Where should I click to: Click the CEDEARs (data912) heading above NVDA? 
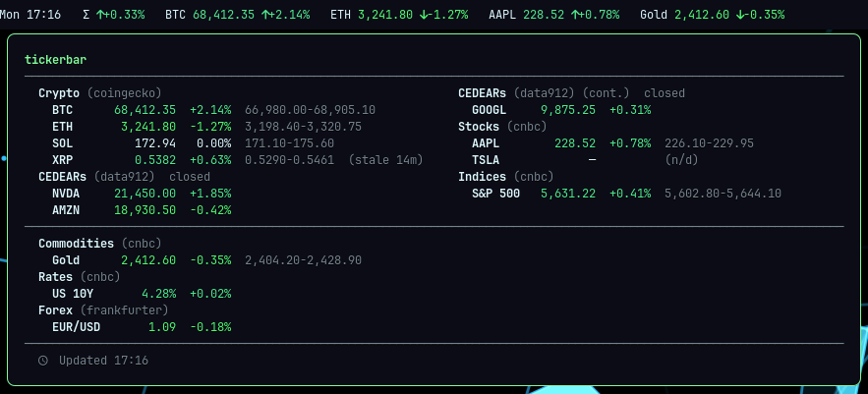96,177
